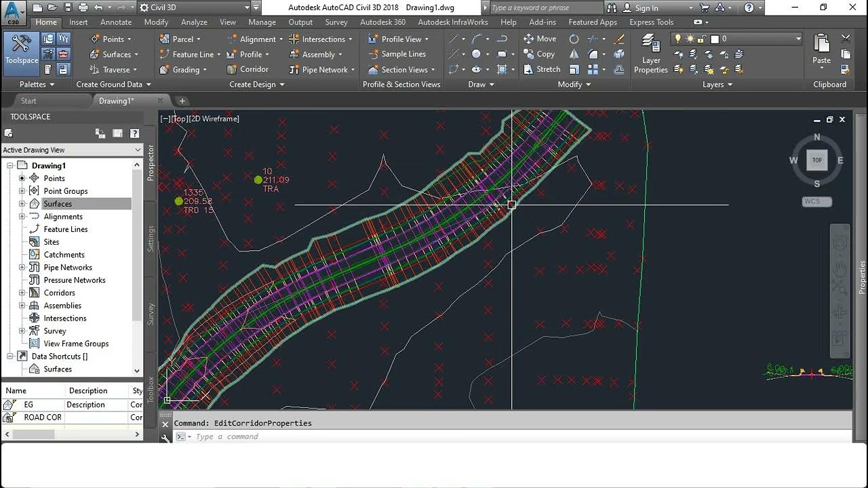Open the Start document tab
Screen dimensions: 868x488
[28, 101]
